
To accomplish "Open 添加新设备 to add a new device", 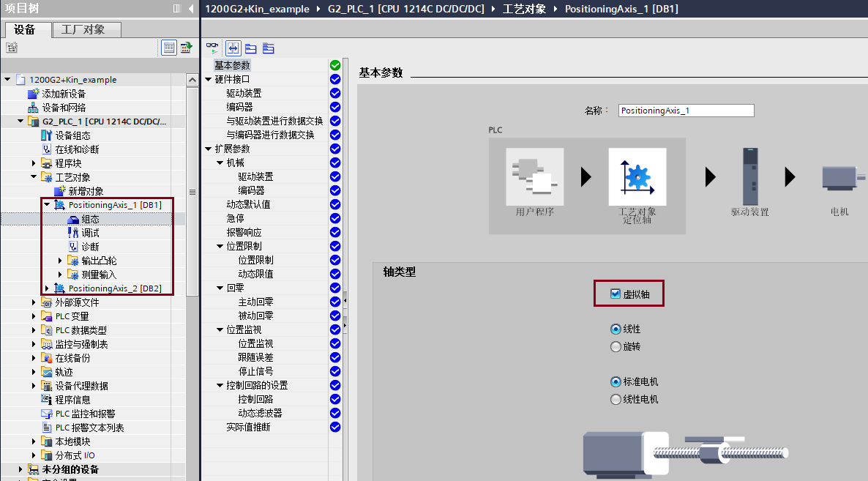I will [63, 94].
